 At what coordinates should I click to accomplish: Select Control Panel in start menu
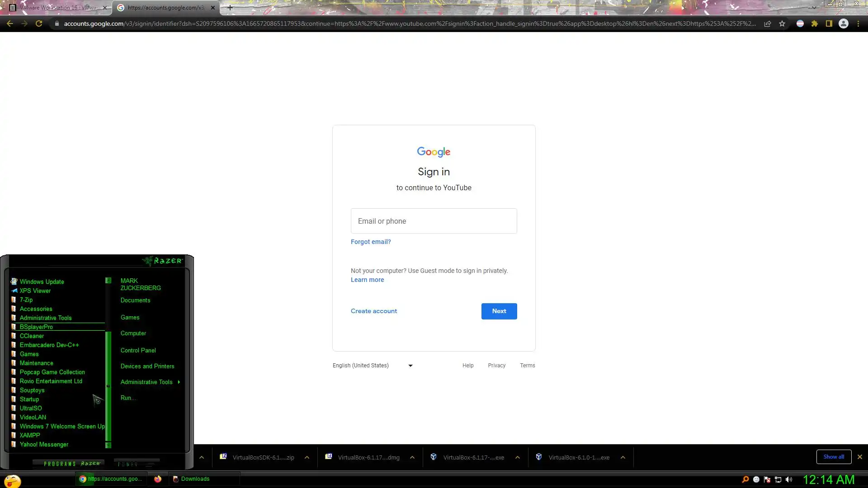138,350
